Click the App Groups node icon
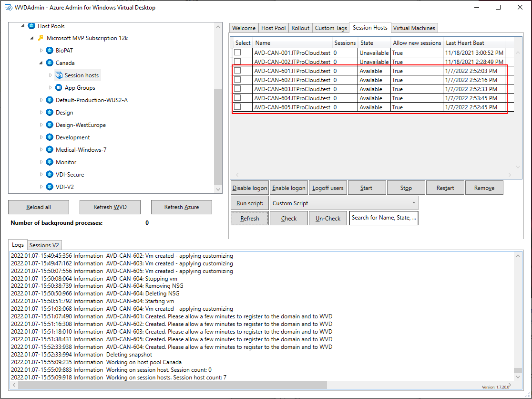 59,88
